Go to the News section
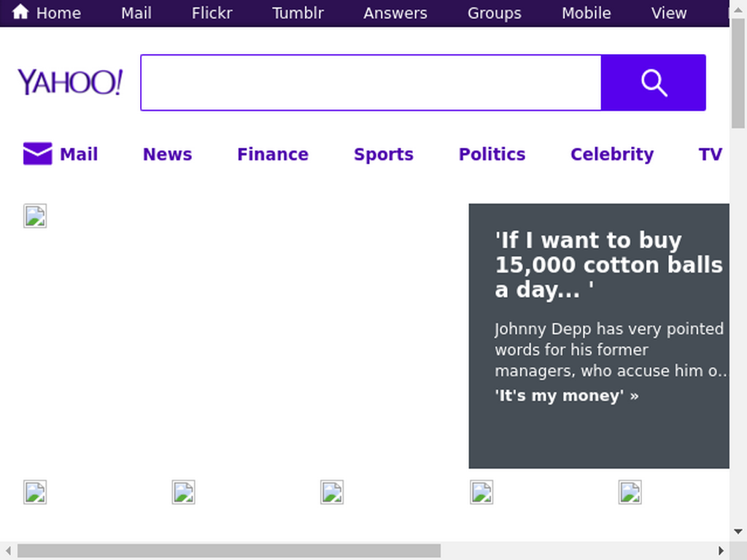 tap(167, 155)
